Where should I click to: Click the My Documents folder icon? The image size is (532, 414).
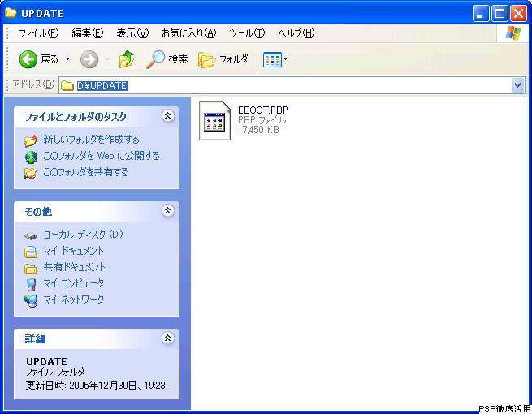click(31, 252)
